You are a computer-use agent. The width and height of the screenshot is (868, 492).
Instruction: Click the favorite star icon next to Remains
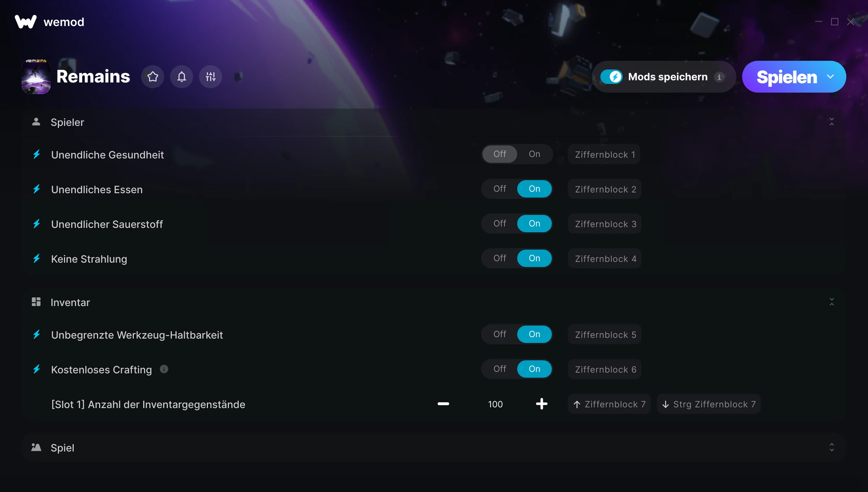pyautogui.click(x=153, y=77)
